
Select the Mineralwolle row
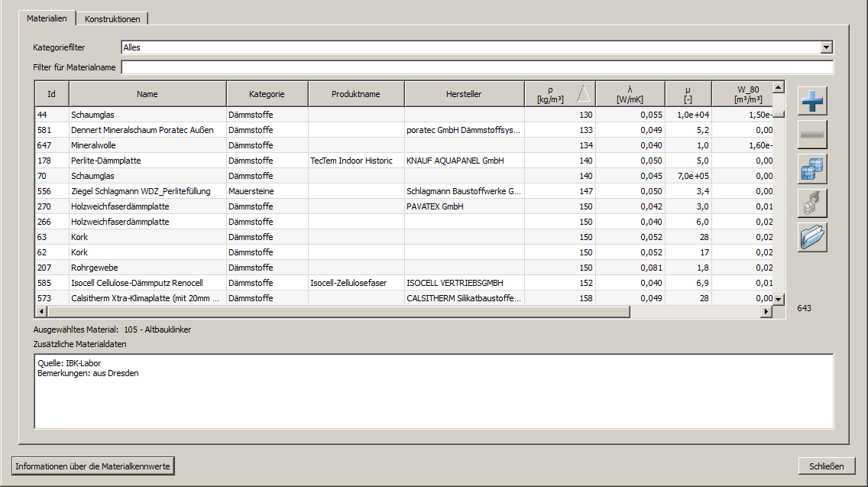(x=404, y=145)
